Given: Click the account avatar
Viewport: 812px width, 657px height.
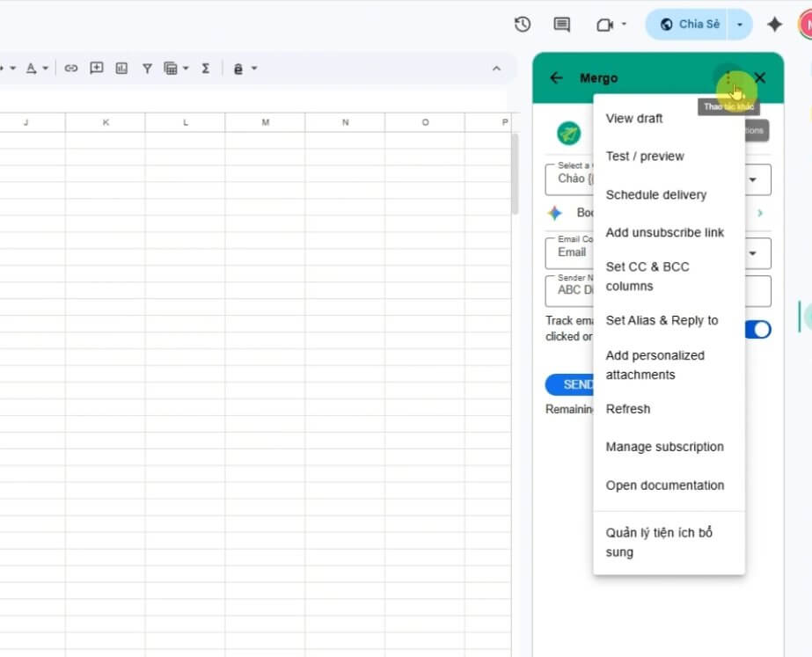Looking at the screenshot, I should click(x=806, y=25).
